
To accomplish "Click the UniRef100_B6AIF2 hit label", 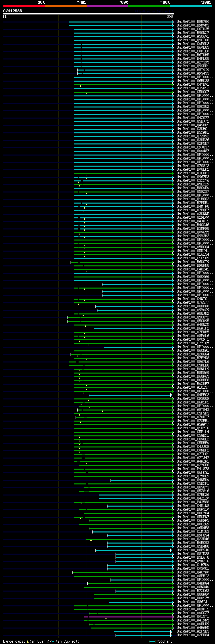I will [193, 328].
